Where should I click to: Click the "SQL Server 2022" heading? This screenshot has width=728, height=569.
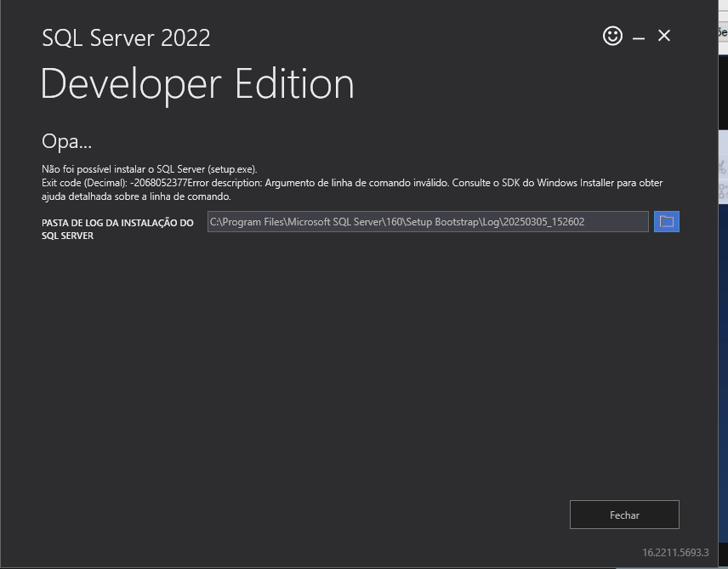click(x=126, y=38)
